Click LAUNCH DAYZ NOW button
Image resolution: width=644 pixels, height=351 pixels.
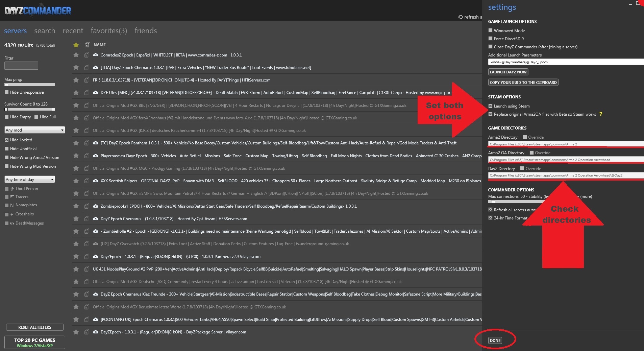click(x=508, y=72)
